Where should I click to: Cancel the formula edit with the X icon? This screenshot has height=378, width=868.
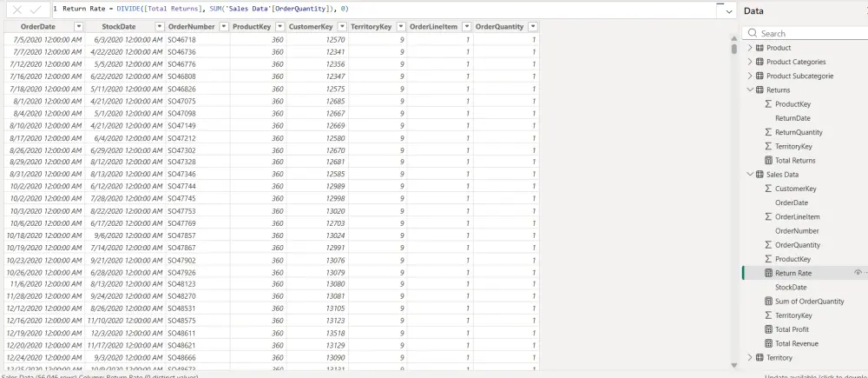point(17,10)
